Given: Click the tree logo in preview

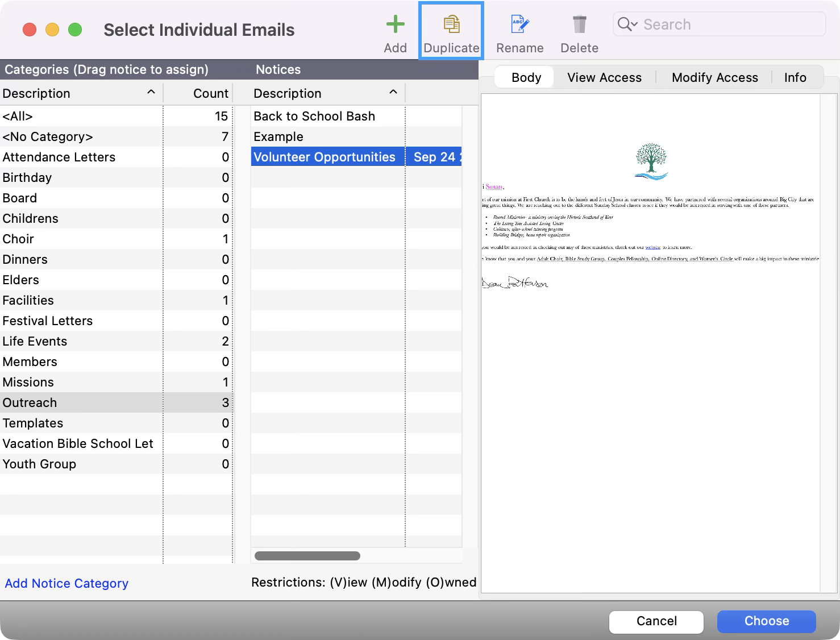Looking at the screenshot, I should 651,161.
